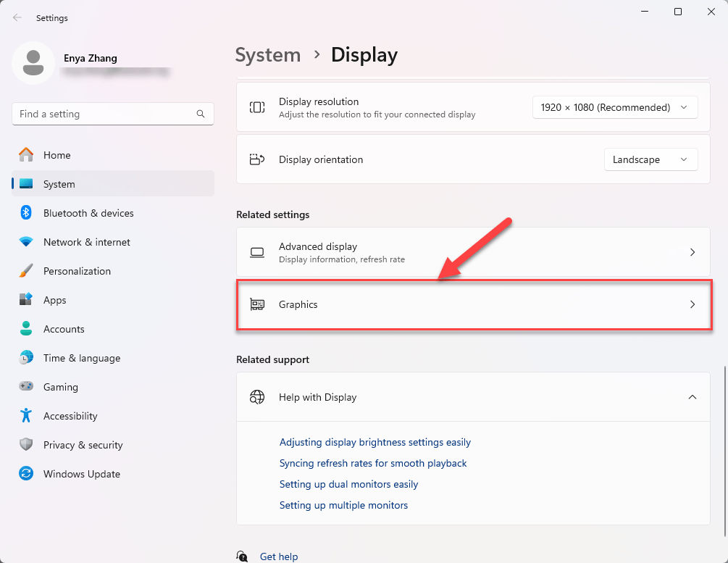Click the Get help headset icon
The height and width of the screenshot is (563, 728).
242,556
